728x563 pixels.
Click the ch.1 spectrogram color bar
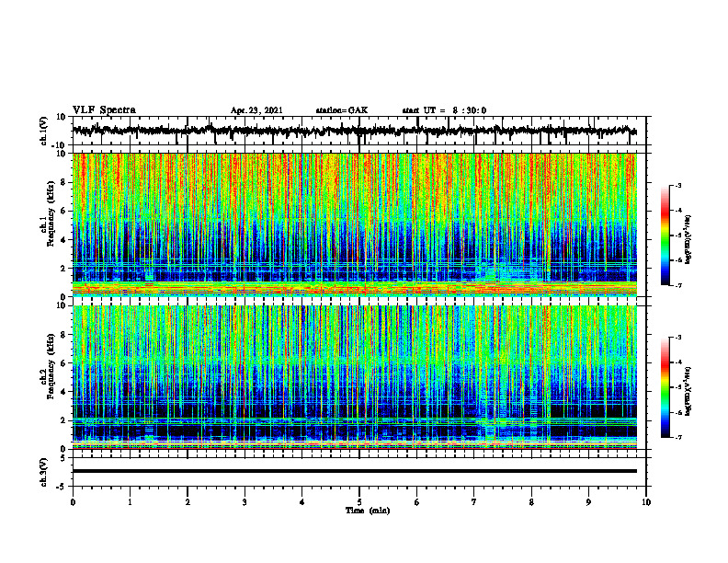[x=665, y=236]
